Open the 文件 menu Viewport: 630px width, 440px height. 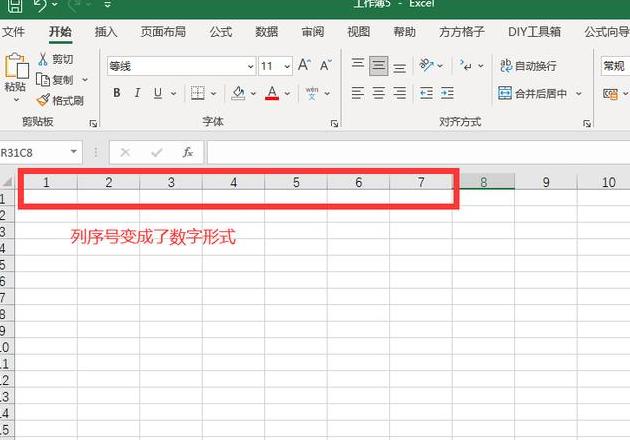pos(13,32)
